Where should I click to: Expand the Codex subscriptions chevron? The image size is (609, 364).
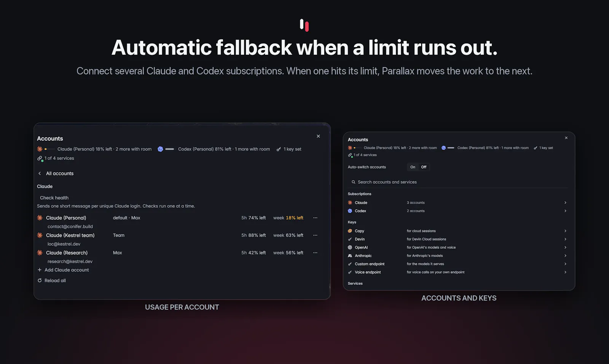tap(565, 211)
